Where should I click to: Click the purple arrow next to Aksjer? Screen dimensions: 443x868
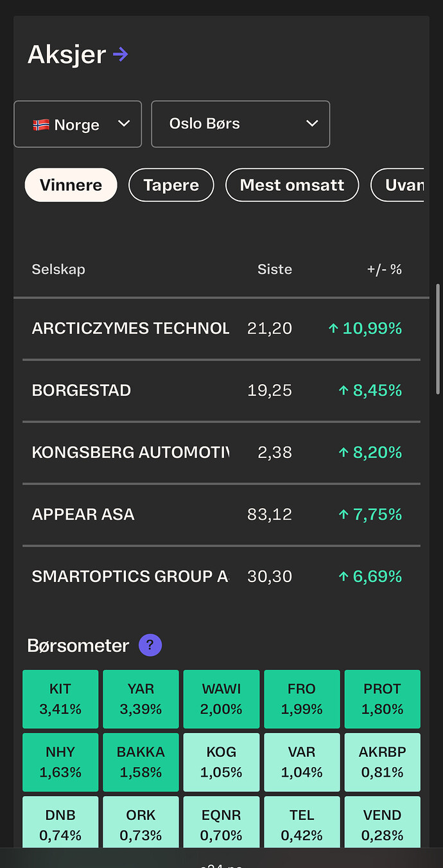pos(120,55)
